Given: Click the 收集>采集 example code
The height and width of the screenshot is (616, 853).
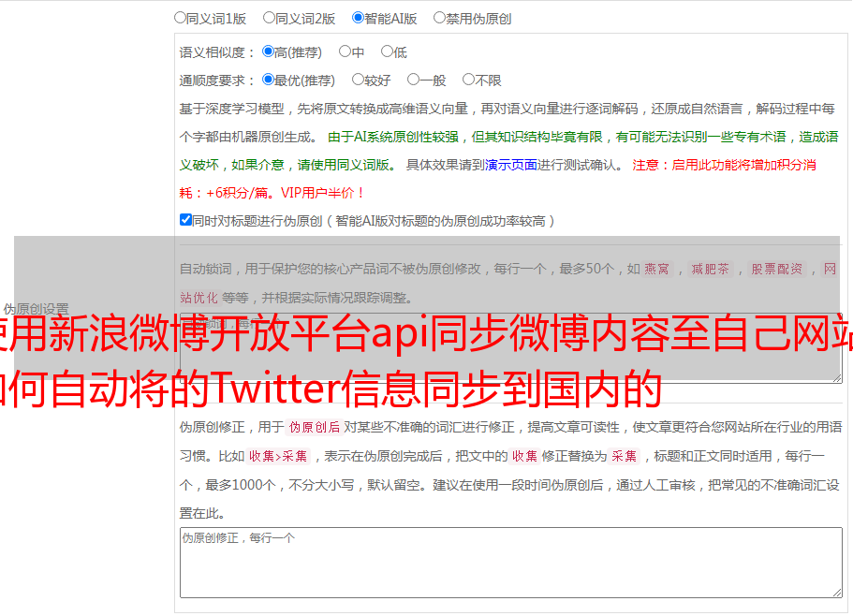Looking at the screenshot, I should tap(278, 456).
